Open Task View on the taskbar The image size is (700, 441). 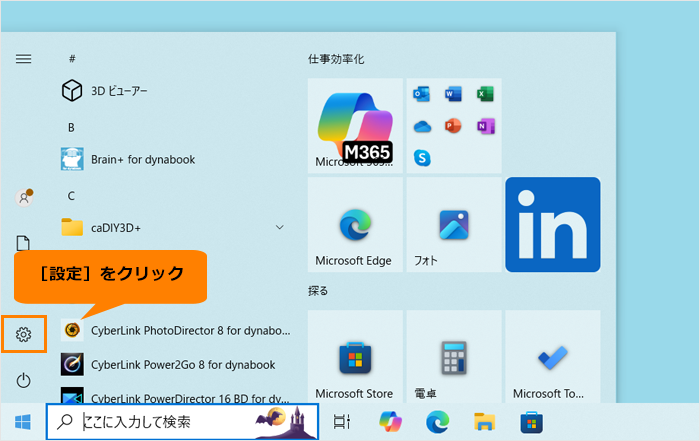point(342,422)
